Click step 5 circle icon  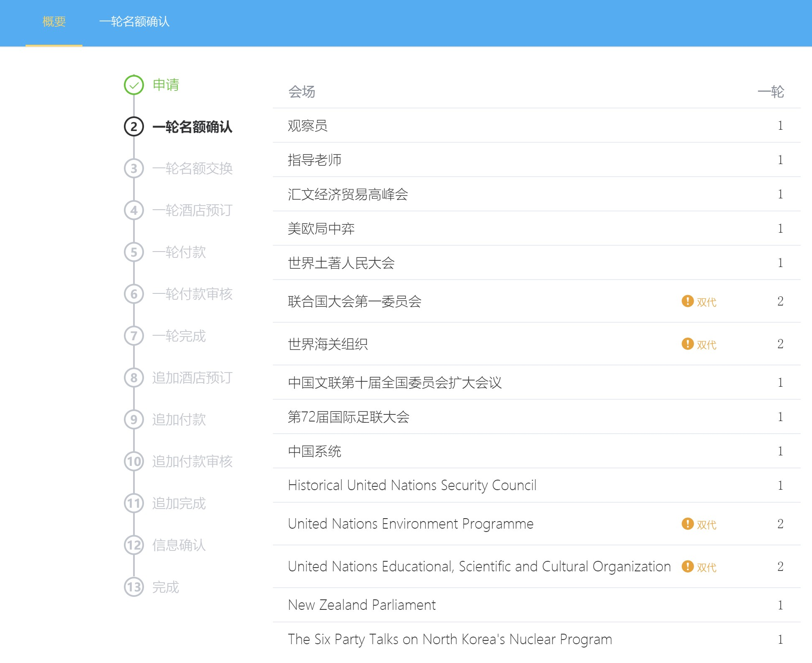tap(134, 252)
